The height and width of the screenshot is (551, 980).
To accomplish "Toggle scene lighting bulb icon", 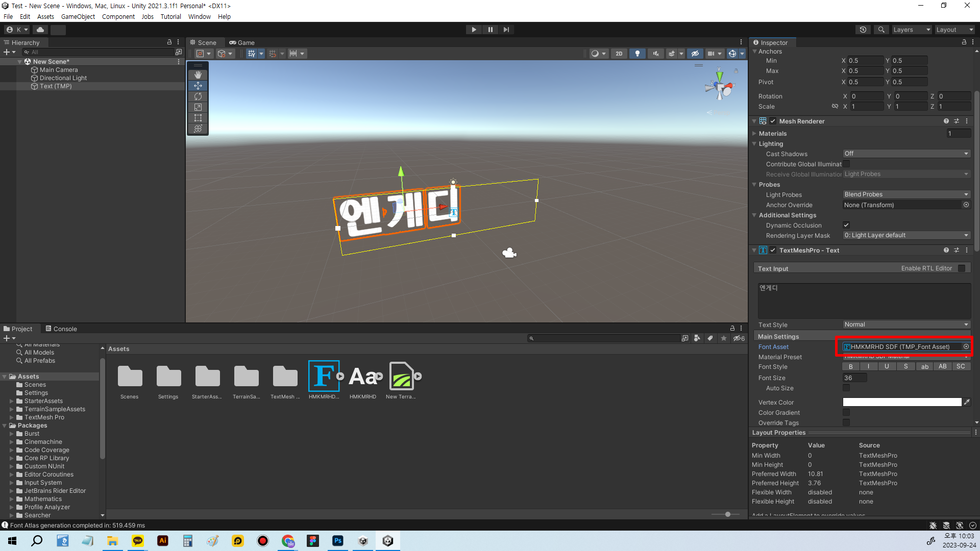I will point(638,54).
